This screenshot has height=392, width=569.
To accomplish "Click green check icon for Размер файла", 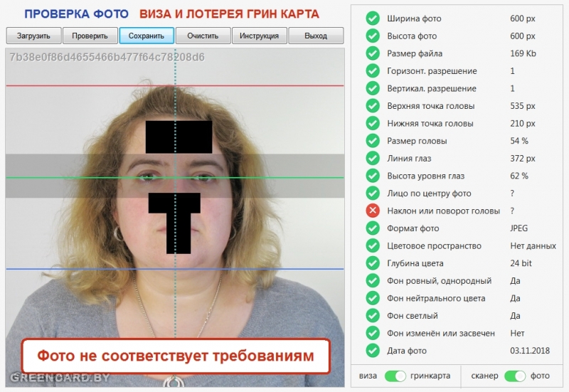I will point(373,53).
